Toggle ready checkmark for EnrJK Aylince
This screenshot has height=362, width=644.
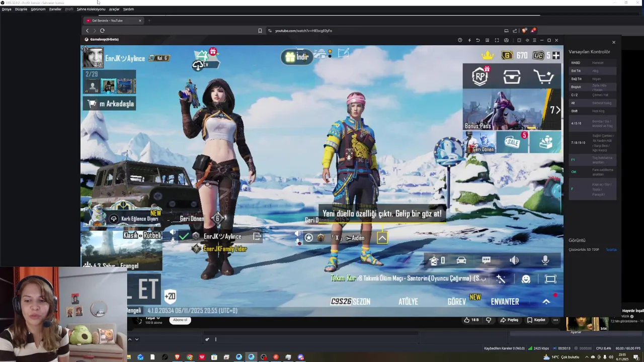coord(184,236)
